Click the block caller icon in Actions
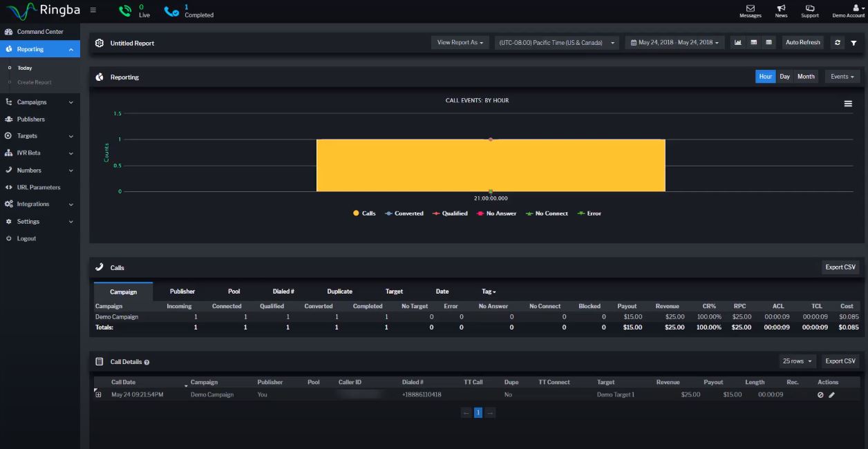 (820, 394)
